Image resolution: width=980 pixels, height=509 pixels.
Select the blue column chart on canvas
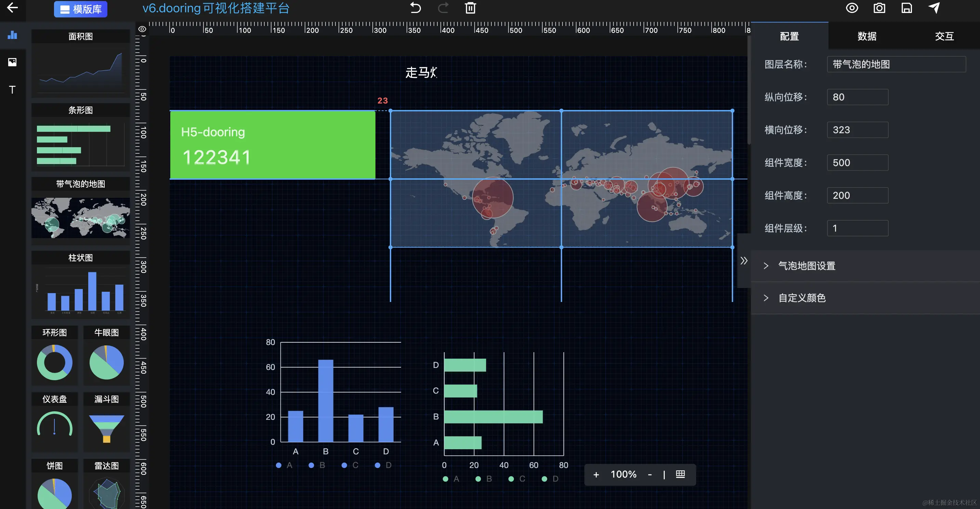(x=334, y=403)
